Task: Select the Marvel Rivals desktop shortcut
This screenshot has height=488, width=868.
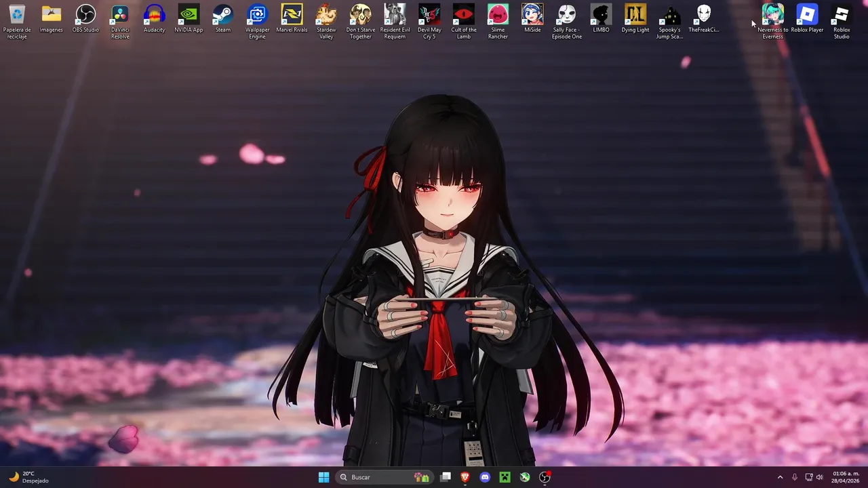Action: [x=292, y=18]
